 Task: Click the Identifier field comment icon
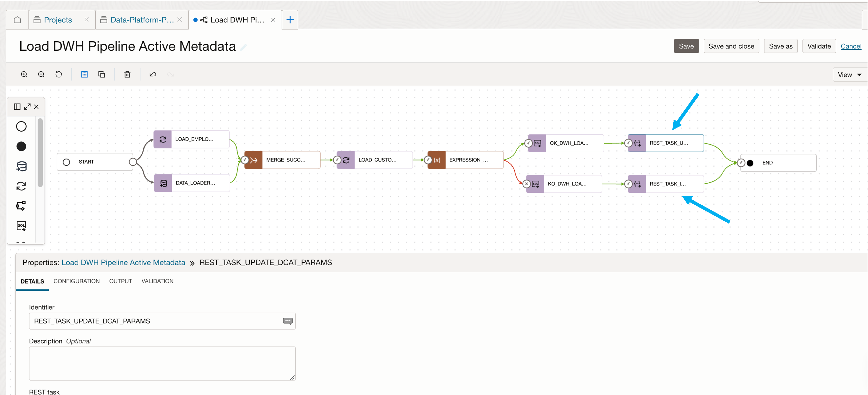[x=288, y=321]
